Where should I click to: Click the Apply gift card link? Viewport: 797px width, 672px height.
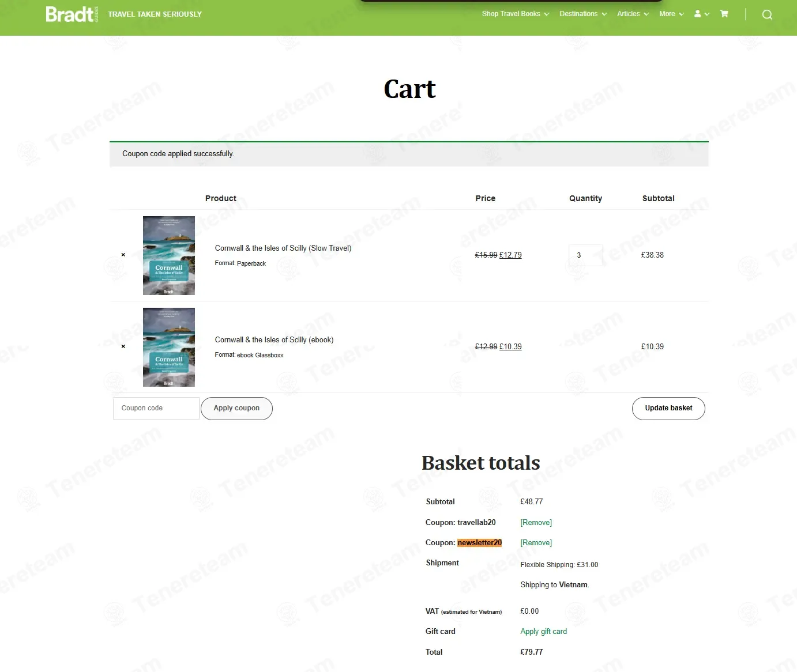(x=543, y=631)
